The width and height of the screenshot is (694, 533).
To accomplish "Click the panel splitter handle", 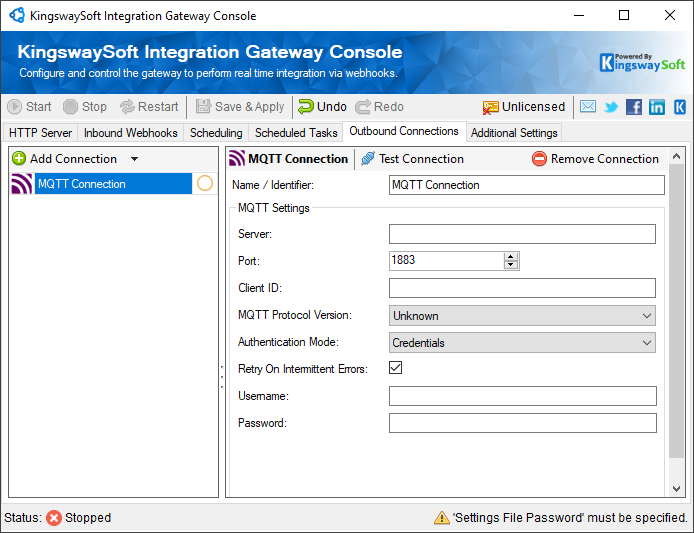I will pyautogui.click(x=222, y=377).
